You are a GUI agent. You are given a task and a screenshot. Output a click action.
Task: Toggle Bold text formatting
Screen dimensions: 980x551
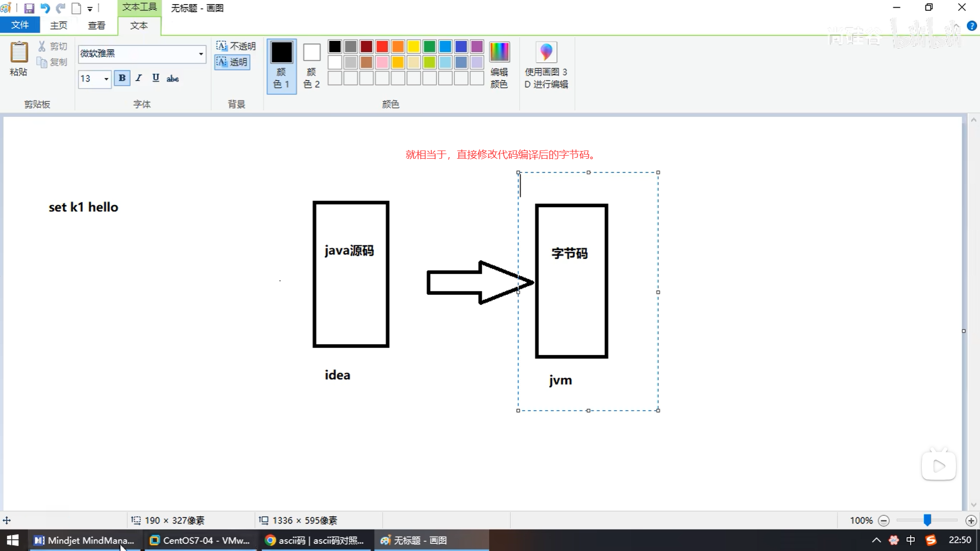coord(122,78)
